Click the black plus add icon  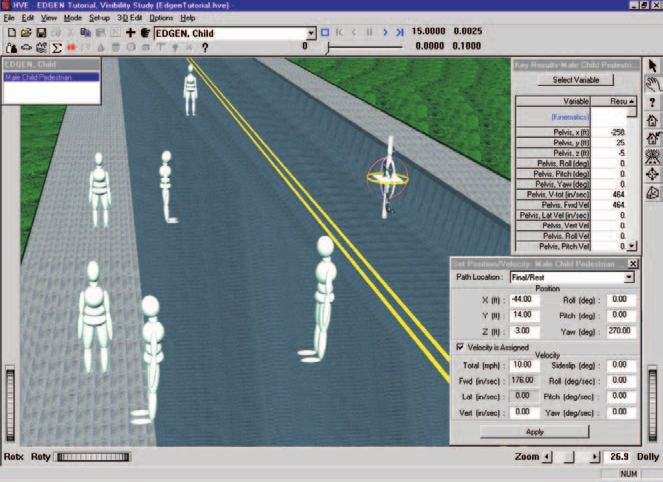130,33
